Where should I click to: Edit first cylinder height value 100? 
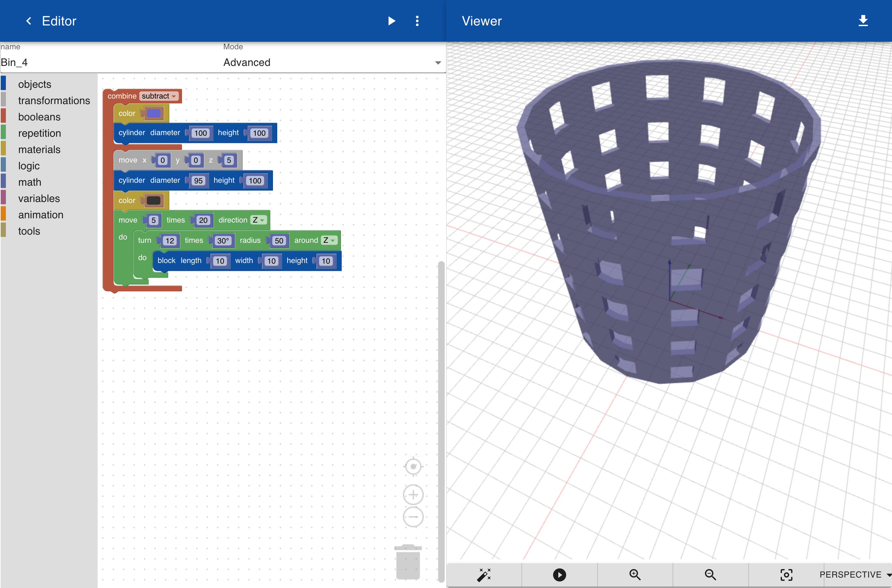(x=259, y=133)
